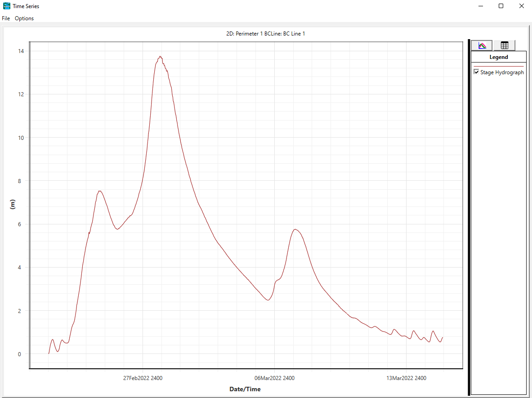This screenshot has width=532, height=398.
Task: Click the Date/Time x-axis title
Action: [x=245, y=389]
